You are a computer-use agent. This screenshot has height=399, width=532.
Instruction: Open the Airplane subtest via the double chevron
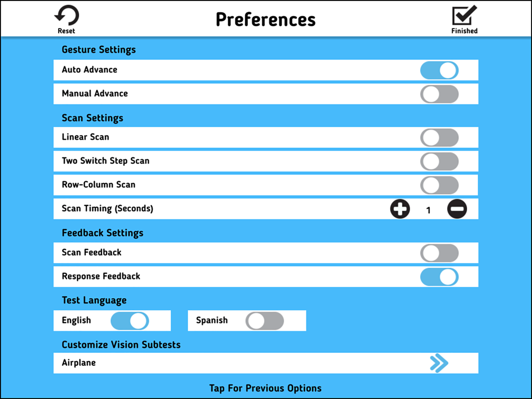coord(439,363)
